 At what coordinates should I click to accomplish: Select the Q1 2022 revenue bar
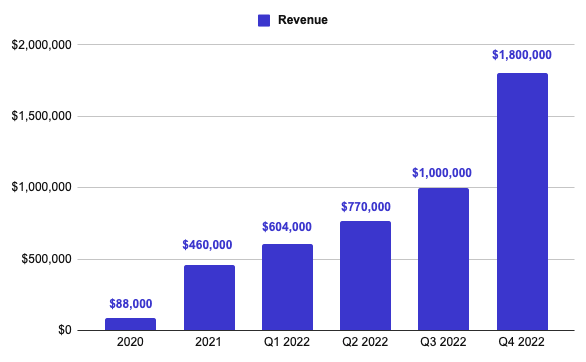287,287
